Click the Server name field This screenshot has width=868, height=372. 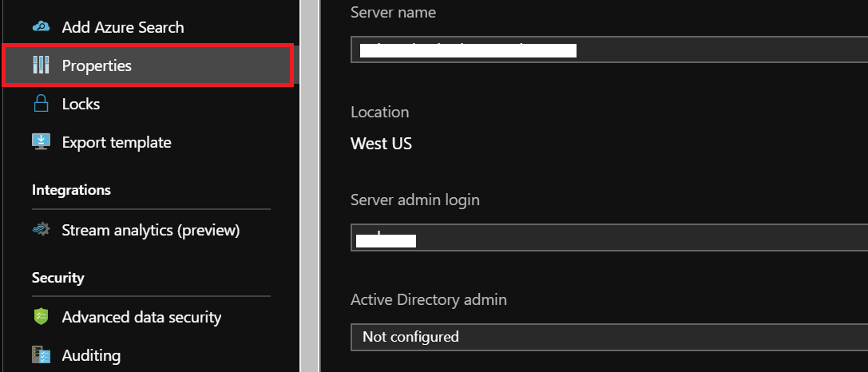[x=609, y=49]
